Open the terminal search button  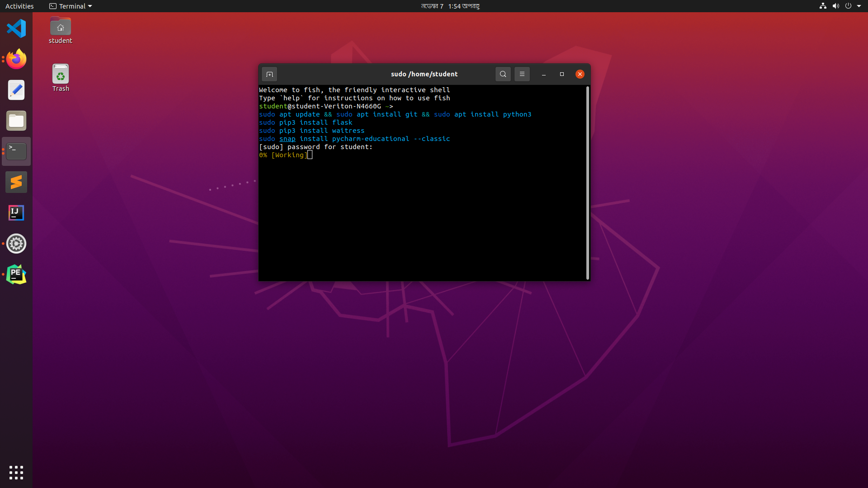click(x=503, y=74)
